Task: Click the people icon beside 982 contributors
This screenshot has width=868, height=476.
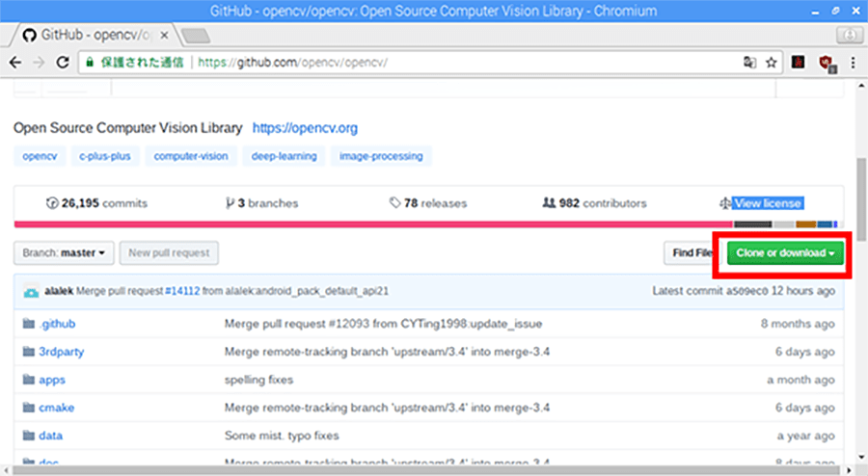Action: click(x=549, y=203)
